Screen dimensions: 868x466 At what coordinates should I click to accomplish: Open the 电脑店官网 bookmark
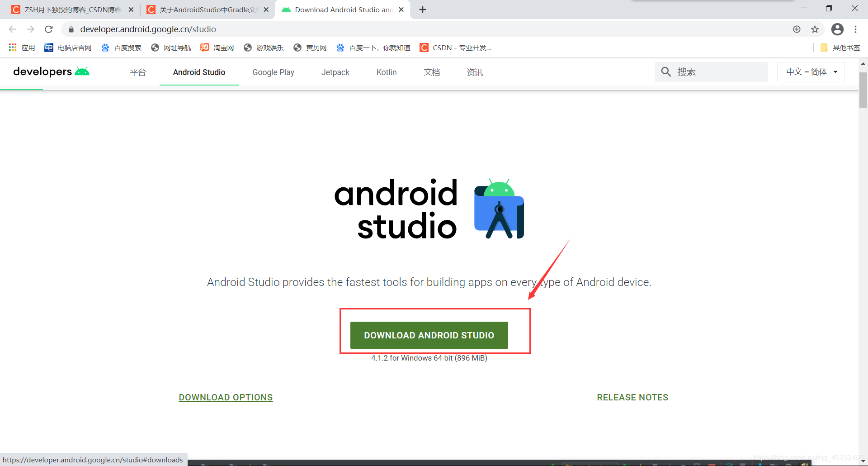pyautogui.click(x=68, y=48)
